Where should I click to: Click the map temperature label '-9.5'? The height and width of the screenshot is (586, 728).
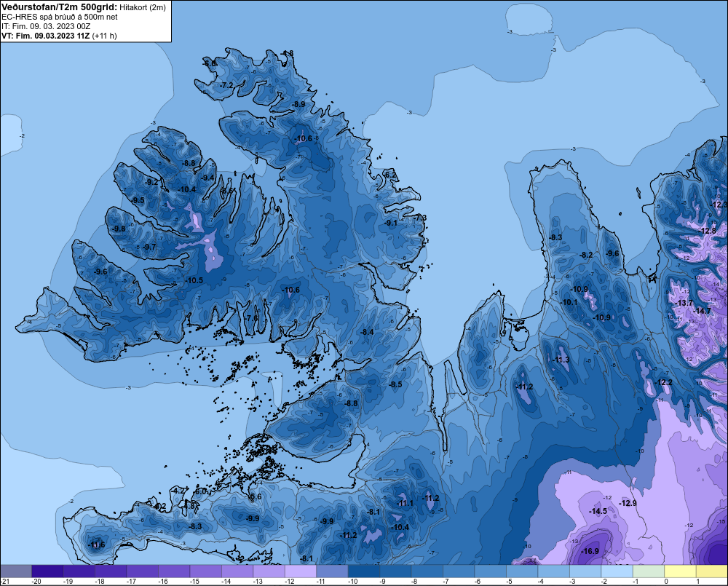pyautogui.click(x=138, y=200)
